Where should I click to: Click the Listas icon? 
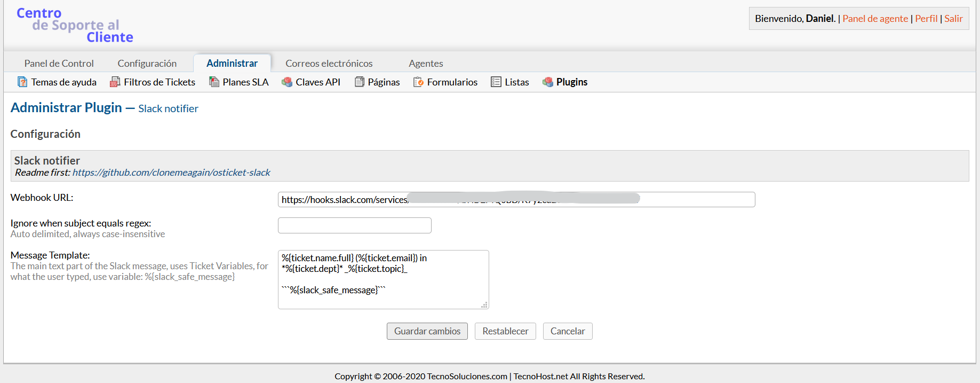coord(496,82)
